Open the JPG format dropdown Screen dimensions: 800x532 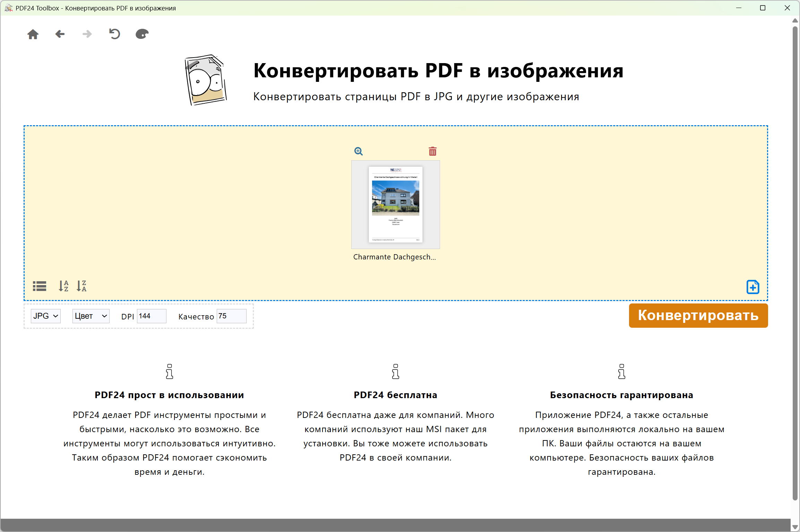click(x=46, y=316)
